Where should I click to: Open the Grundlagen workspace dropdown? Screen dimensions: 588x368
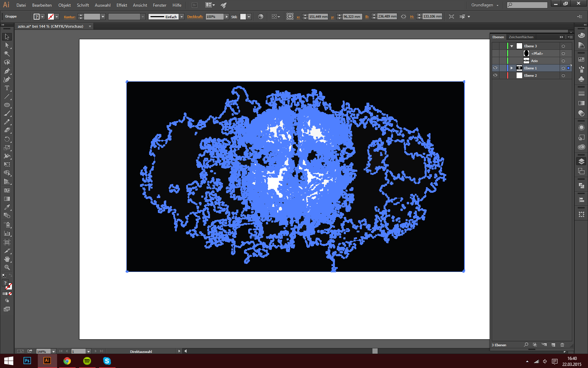[x=485, y=5]
